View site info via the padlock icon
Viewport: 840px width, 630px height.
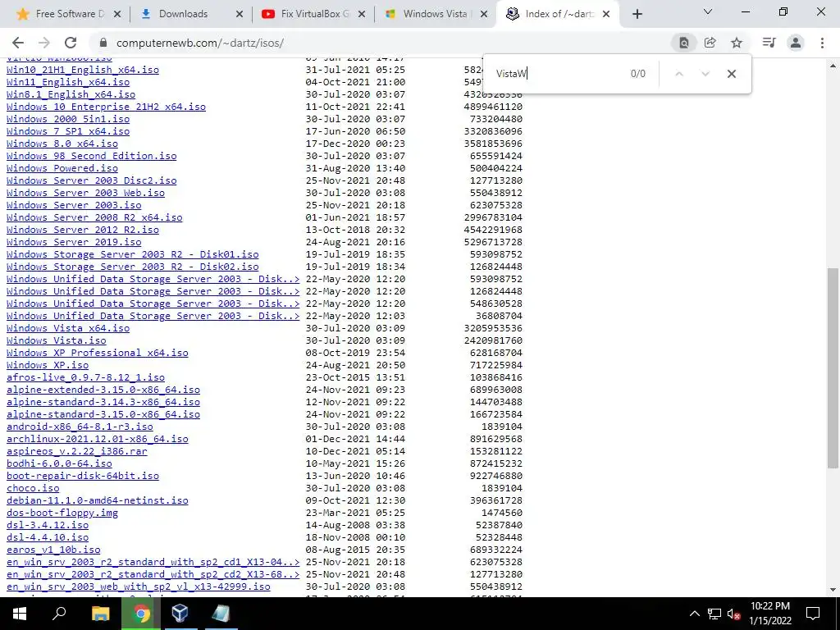(x=103, y=43)
